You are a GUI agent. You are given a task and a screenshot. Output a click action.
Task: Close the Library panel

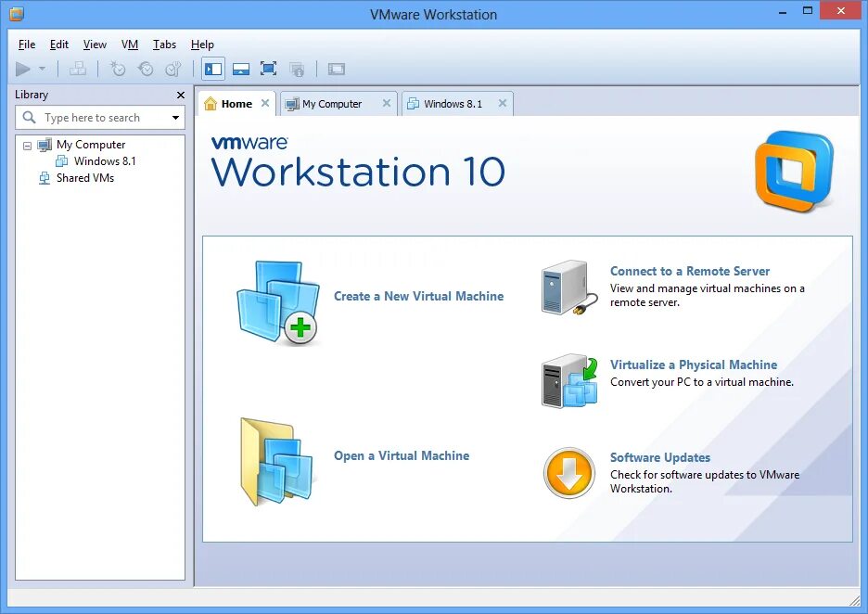(x=181, y=96)
